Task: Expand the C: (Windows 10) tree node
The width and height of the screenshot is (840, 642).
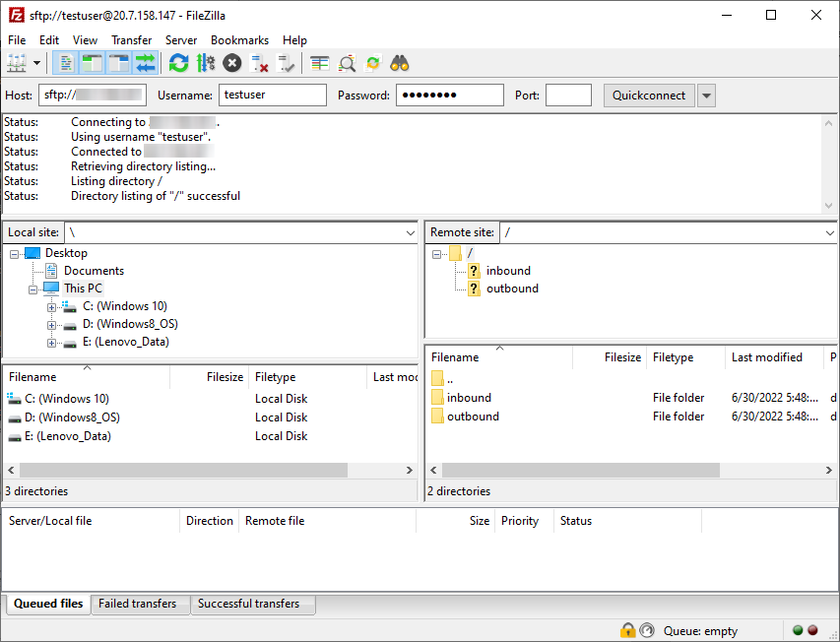Action: point(51,307)
